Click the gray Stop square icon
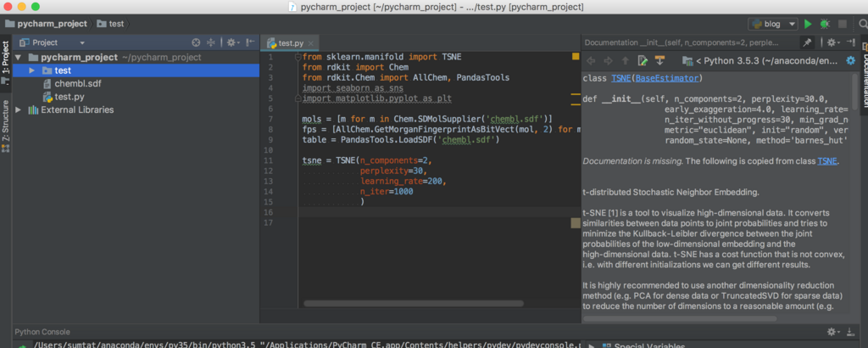This screenshot has height=348, width=868. click(x=842, y=24)
